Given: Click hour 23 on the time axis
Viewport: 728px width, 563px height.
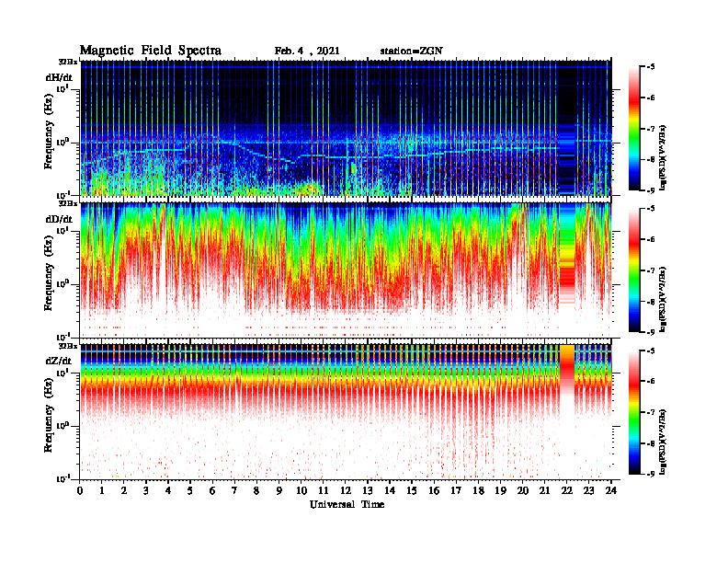Looking at the screenshot, I should (588, 490).
